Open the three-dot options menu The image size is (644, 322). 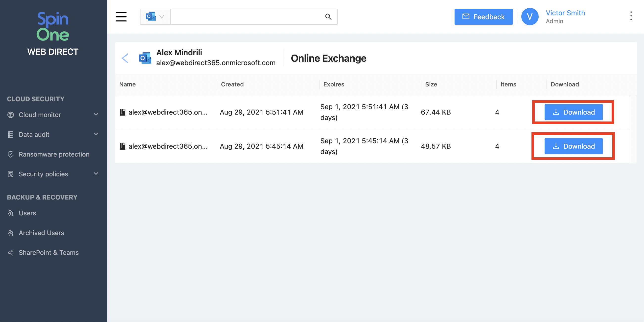coord(631,16)
